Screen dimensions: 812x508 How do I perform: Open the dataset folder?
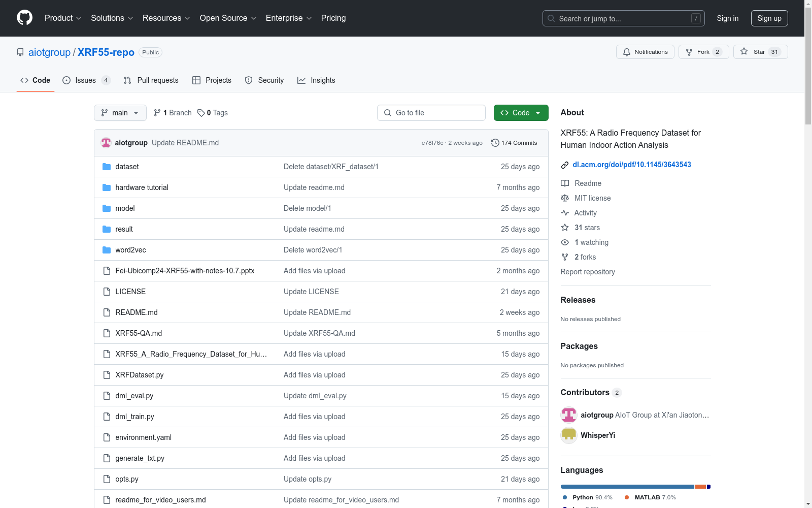tap(127, 167)
